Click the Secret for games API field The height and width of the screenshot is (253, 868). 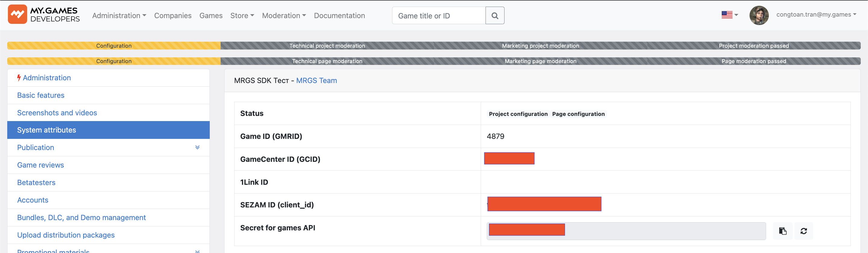tap(626, 231)
